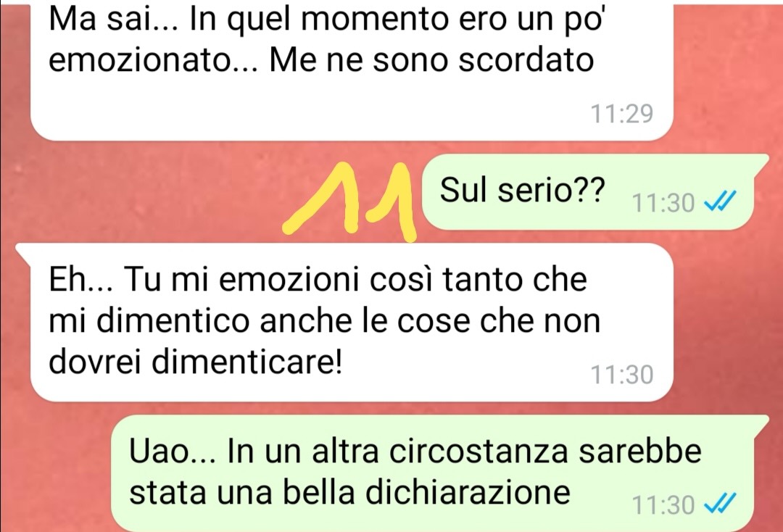The width and height of the screenshot is (783, 532).
Task: Click the word 'emozionato...' in the top message
Action: click(x=153, y=62)
